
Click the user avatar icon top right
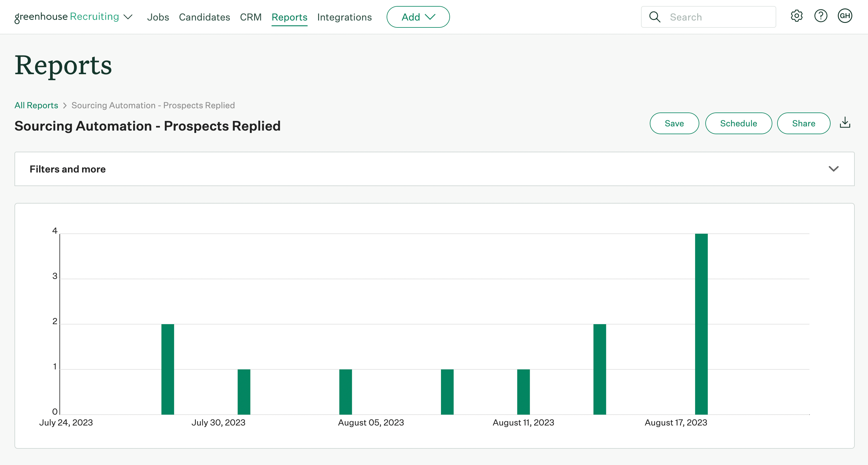coord(846,17)
